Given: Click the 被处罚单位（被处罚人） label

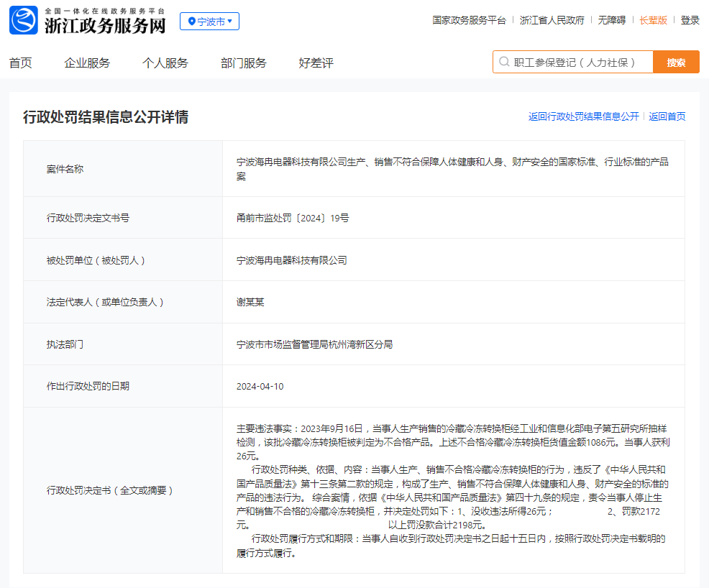Looking at the screenshot, I should pos(96,260).
